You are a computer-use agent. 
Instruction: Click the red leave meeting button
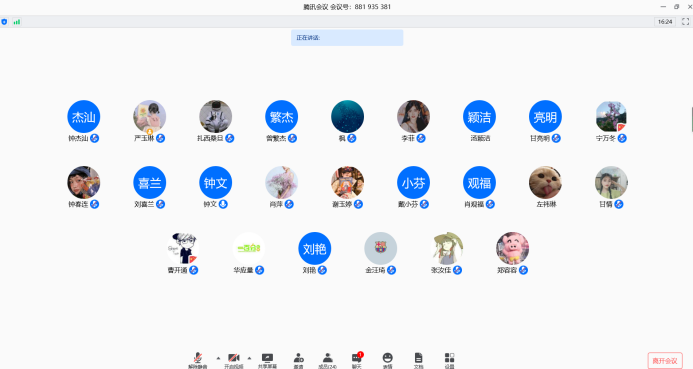[x=665, y=361]
